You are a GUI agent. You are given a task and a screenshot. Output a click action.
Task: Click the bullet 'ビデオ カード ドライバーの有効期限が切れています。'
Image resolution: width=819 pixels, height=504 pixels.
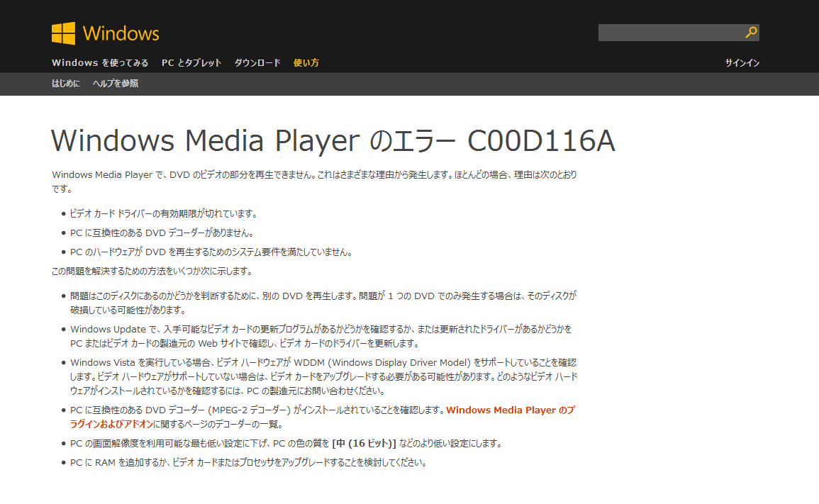pyautogui.click(x=164, y=213)
